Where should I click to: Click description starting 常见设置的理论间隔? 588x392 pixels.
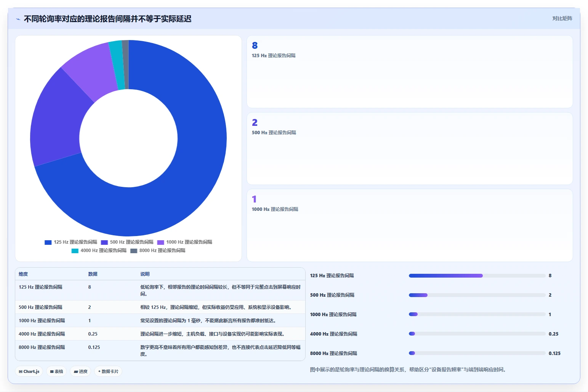tap(208, 321)
